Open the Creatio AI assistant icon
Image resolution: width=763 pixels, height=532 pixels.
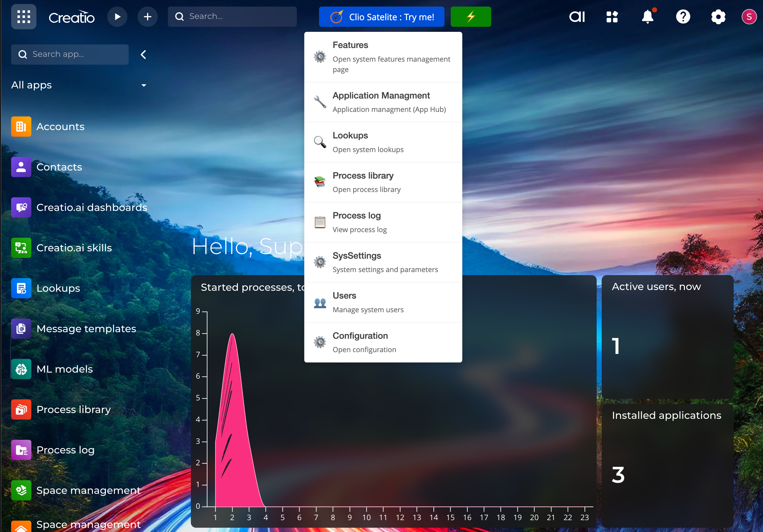pos(577,17)
